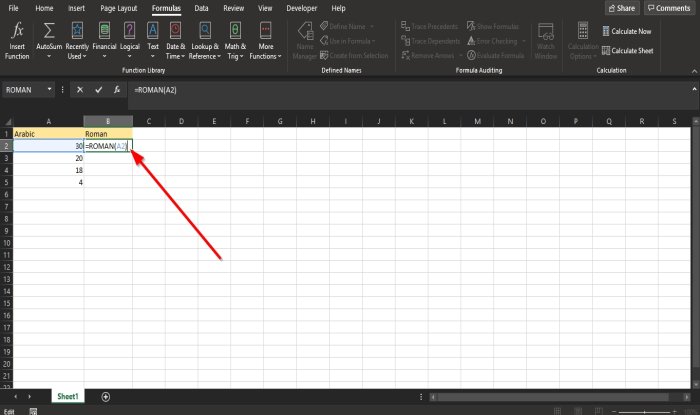Screen dimensions: 700x415
Task: Open the Comments button
Action: coord(669,8)
